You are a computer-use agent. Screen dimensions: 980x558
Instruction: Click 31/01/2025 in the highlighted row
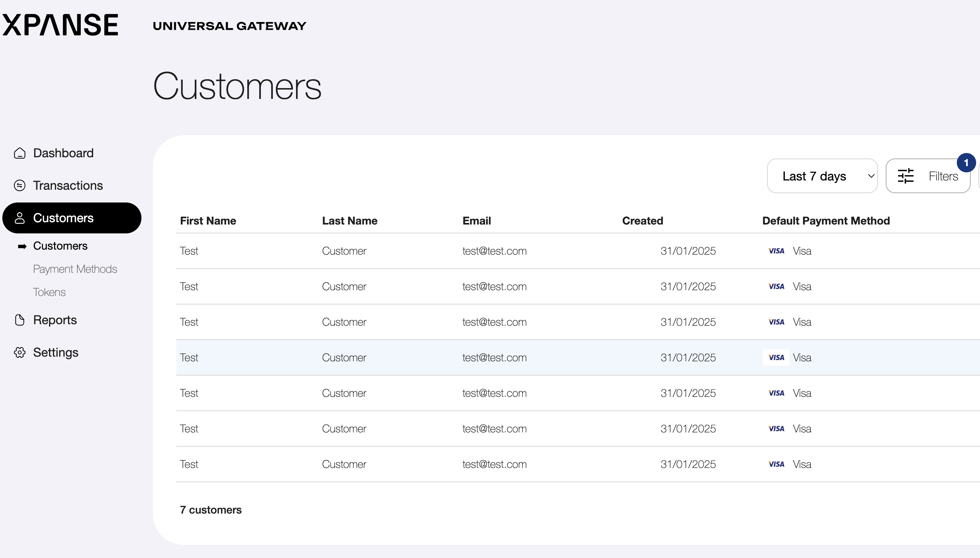[688, 358]
